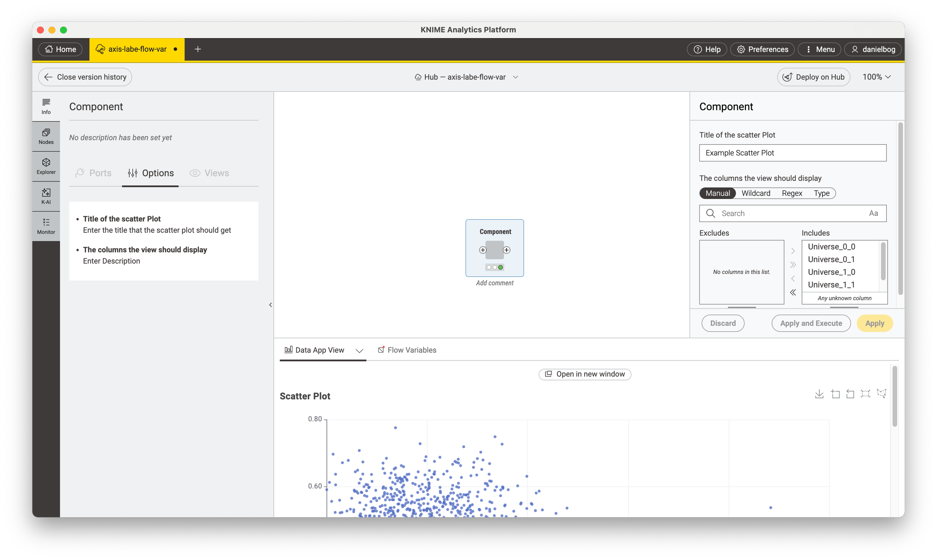937x560 pixels.
Task: Activate the box select tool
Action: [x=865, y=394]
